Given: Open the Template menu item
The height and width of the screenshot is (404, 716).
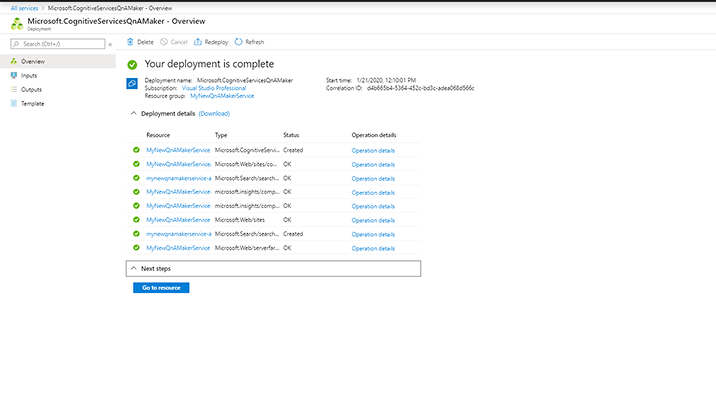Looking at the screenshot, I should point(58,104).
